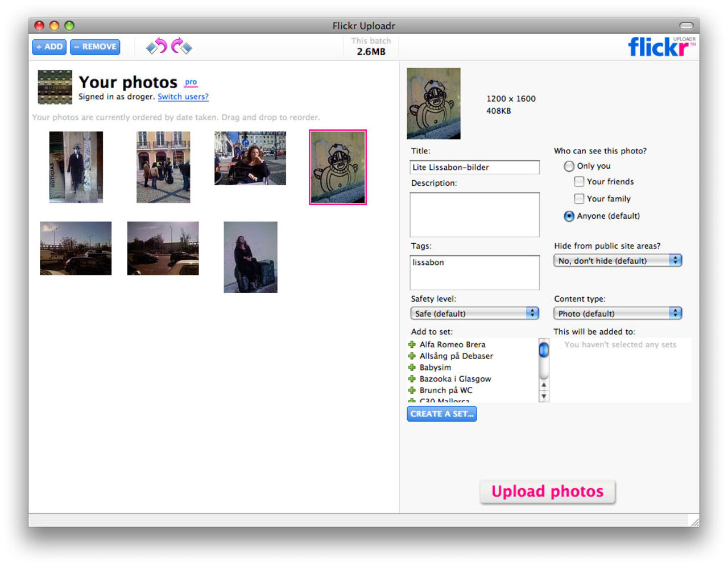Add photo to the Bazooka i Glasgow set
This screenshot has height=566, width=728.
tap(412, 378)
